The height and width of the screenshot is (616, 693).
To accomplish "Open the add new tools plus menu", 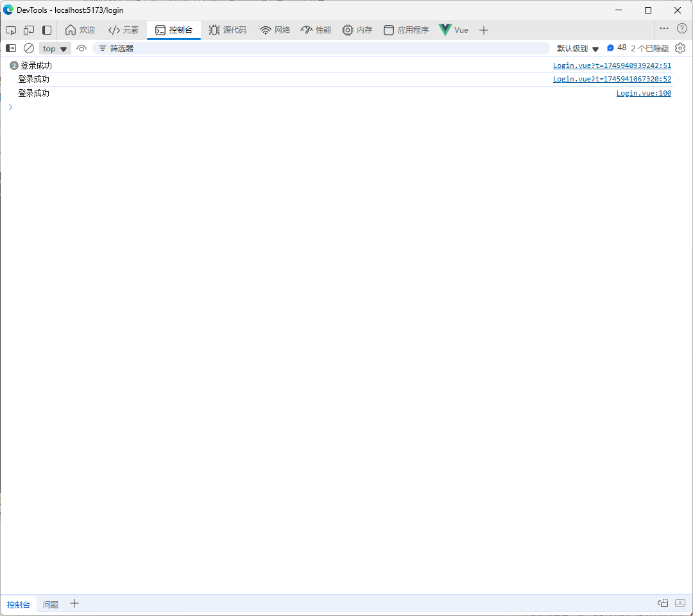I will tap(483, 30).
